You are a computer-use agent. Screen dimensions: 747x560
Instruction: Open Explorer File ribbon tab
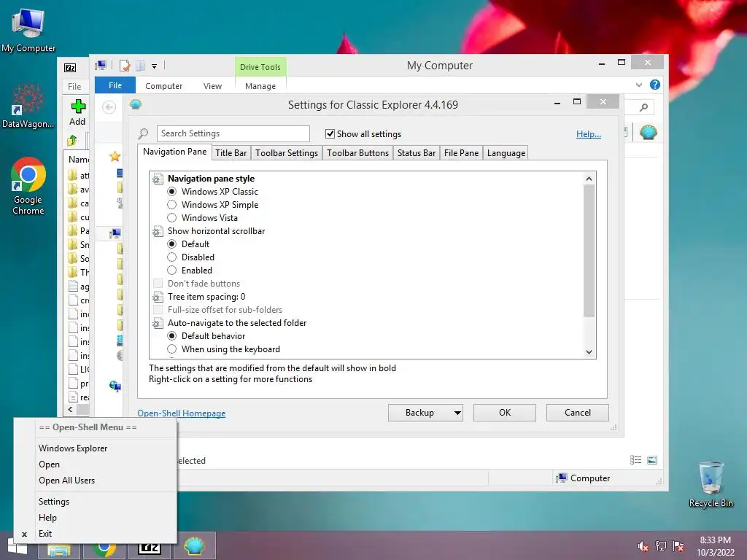coord(115,85)
